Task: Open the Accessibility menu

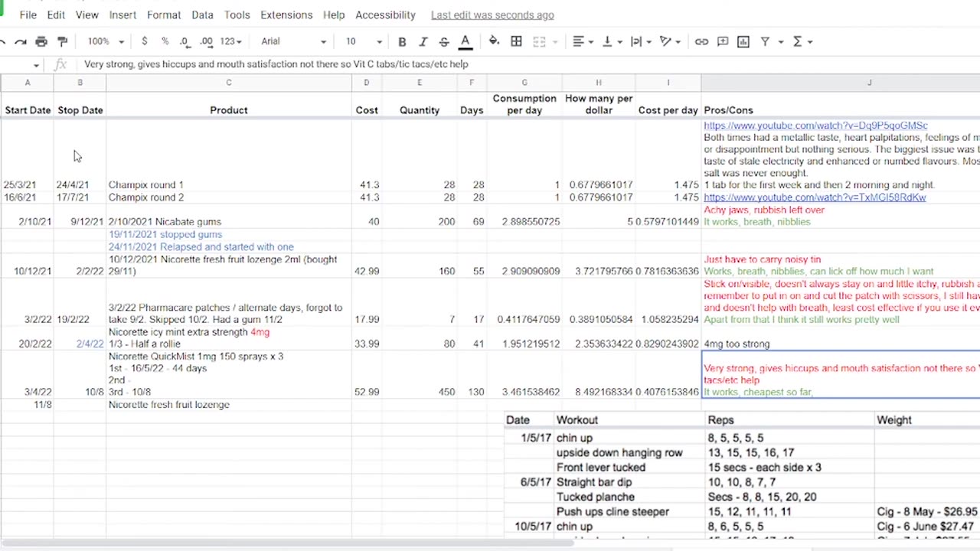Action: (x=385, y=15)
